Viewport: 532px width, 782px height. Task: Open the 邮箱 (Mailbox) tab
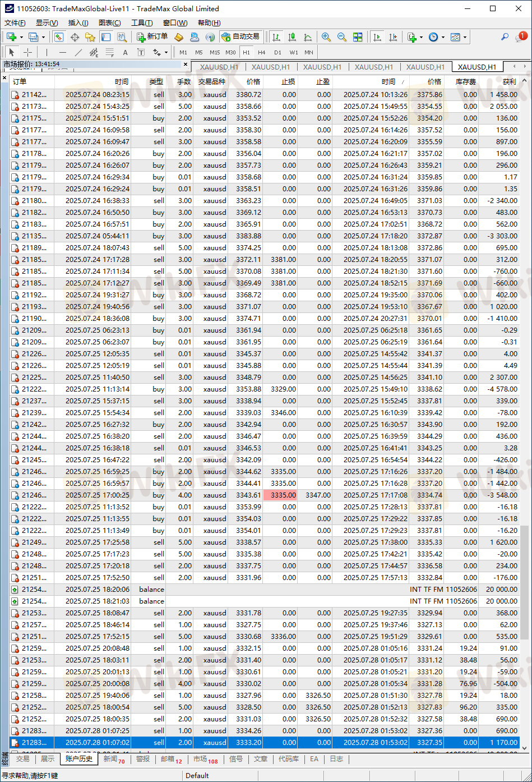pos(171,758)
